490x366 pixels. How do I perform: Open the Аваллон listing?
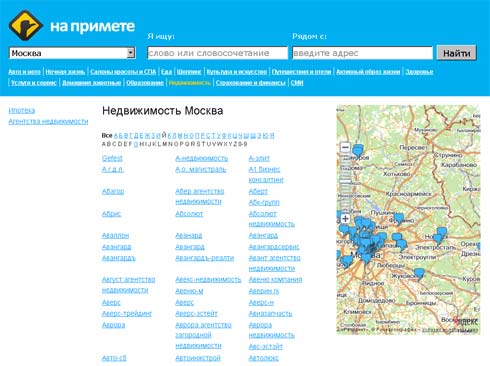tap(115, 235)
